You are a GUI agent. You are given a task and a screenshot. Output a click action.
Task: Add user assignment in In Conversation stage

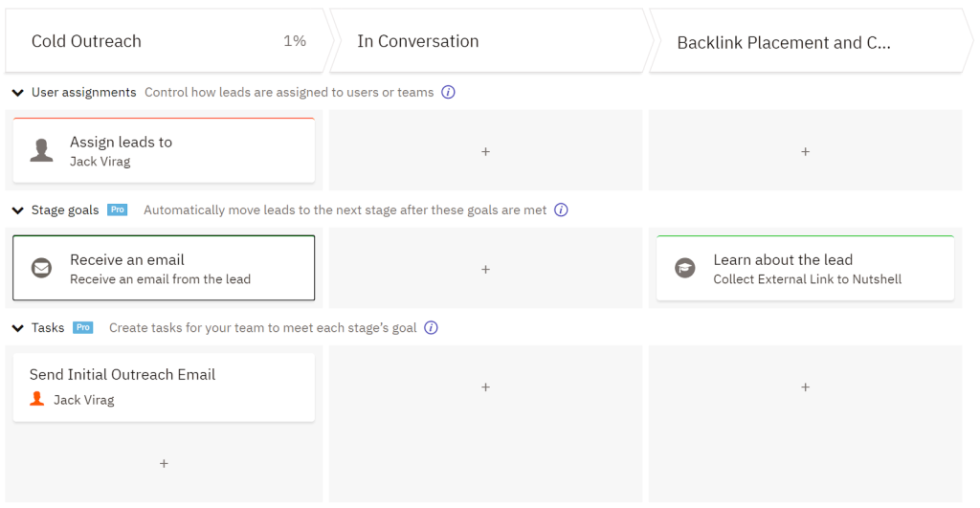[485, 151]
